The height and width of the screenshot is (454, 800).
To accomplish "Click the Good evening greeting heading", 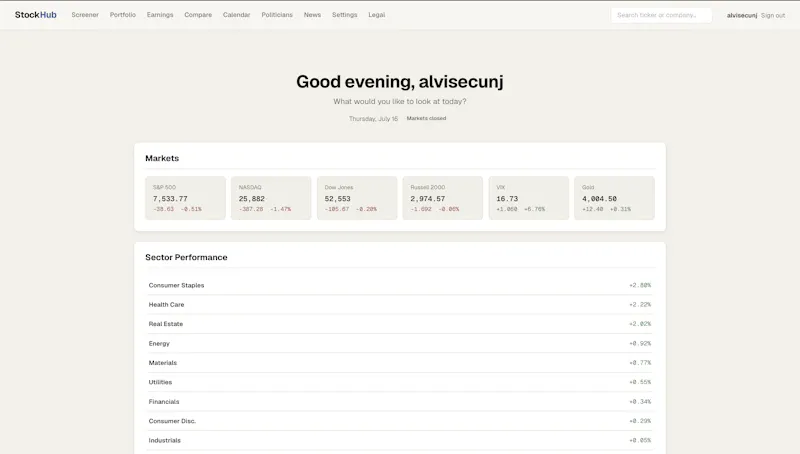I will point(400,82).
